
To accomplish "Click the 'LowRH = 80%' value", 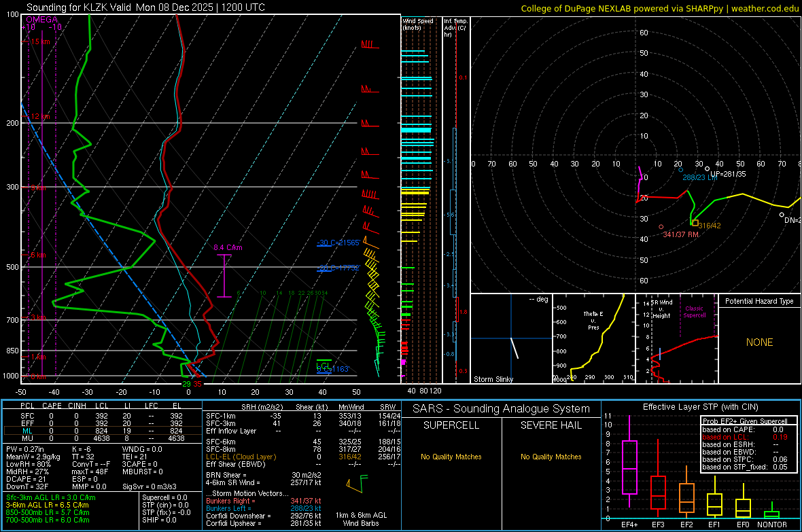I will [x=28, y=464].
